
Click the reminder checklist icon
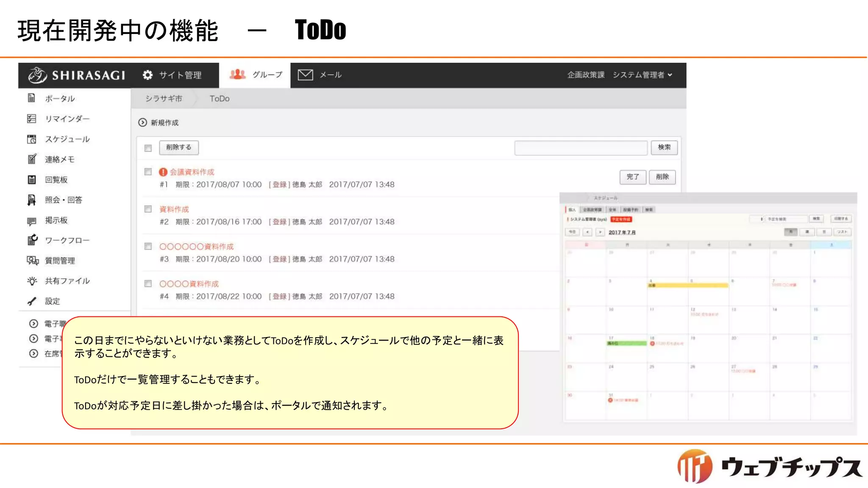32,119
